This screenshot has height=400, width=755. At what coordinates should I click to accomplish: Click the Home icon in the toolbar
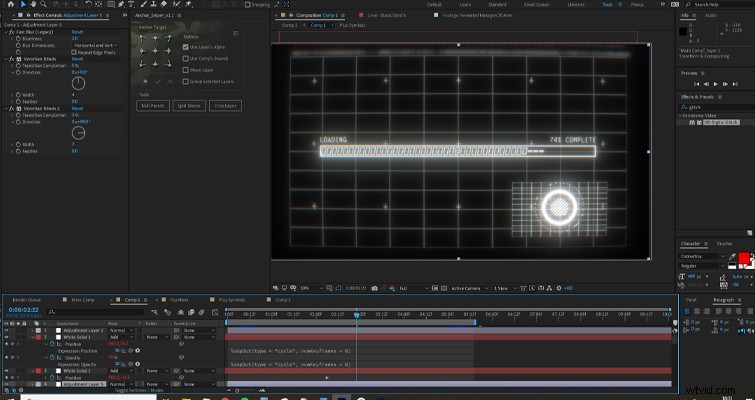(x=11, y=4)
